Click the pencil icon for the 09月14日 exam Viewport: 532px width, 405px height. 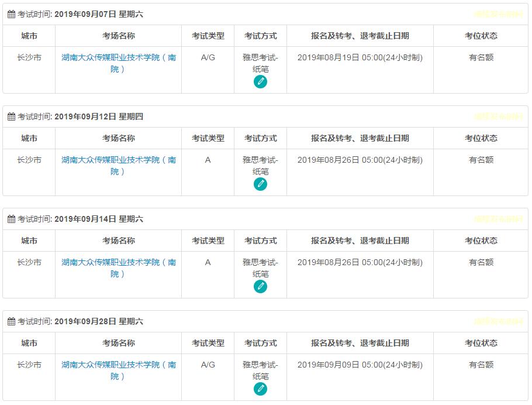point(261,287)
